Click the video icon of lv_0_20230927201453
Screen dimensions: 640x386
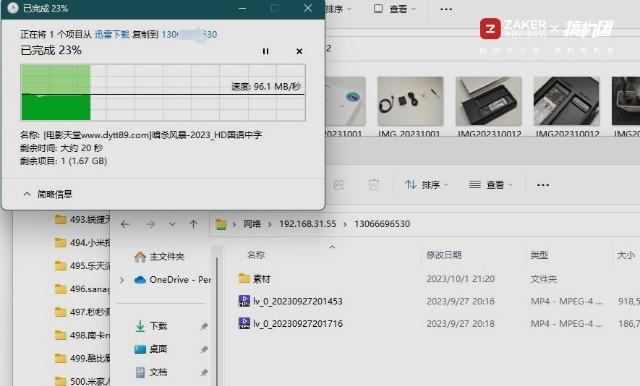[x=244, y=301]
